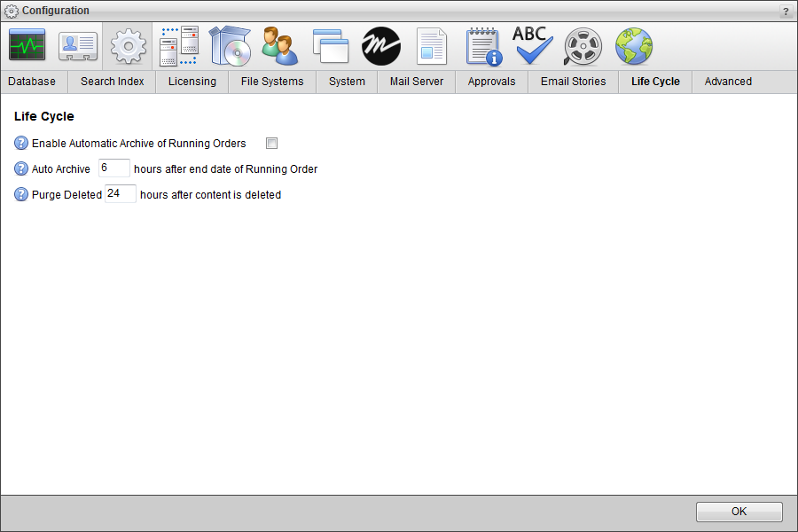Select the Database status monitor icon
The image size is (798, 532).
pos(27,45)
